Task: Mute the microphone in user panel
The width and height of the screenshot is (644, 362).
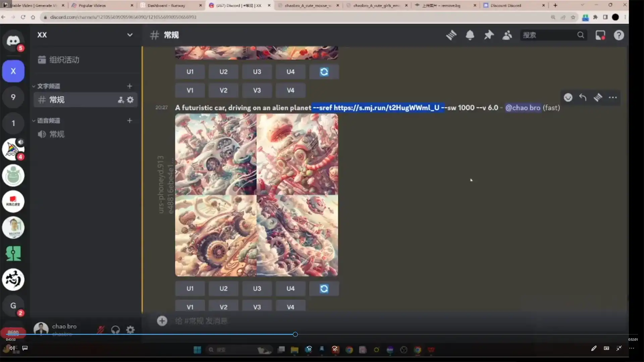Action: 100,329
